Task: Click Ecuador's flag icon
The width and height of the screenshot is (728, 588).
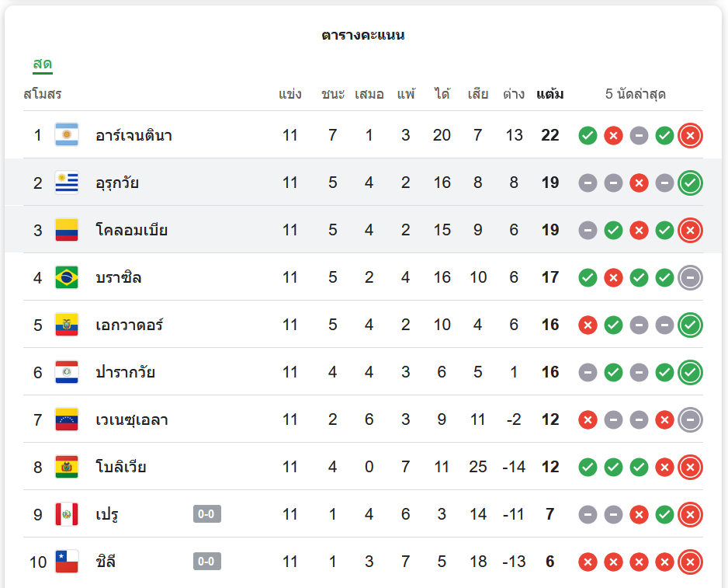Action: (67, 325)
